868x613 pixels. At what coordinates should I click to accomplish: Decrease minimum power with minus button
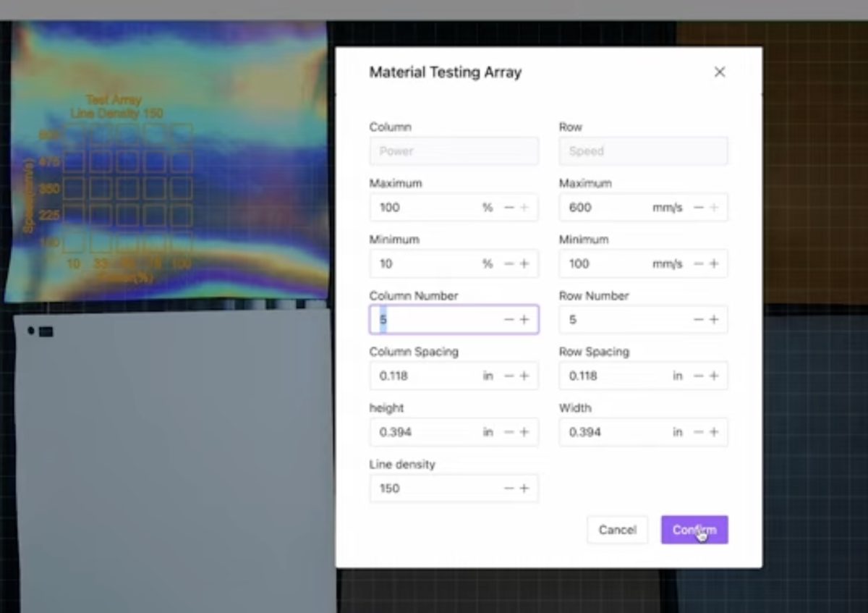(x=509, y=263)
